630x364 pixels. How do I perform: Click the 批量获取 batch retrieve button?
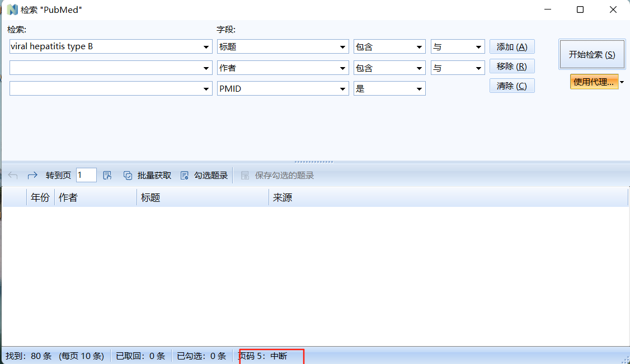[147, 176]
